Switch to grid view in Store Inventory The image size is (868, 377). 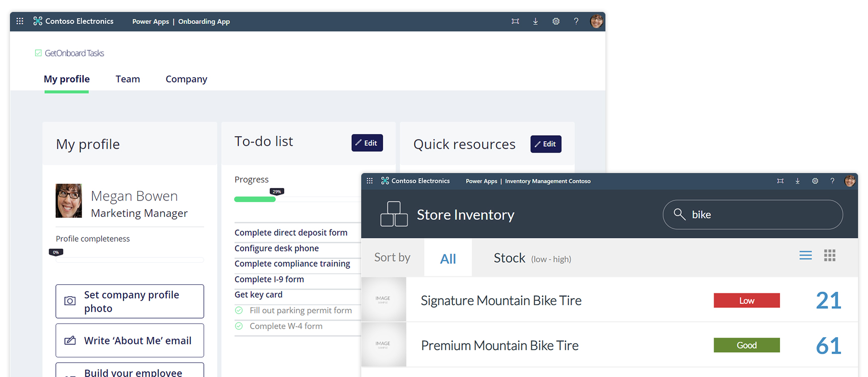coord(830,256)
